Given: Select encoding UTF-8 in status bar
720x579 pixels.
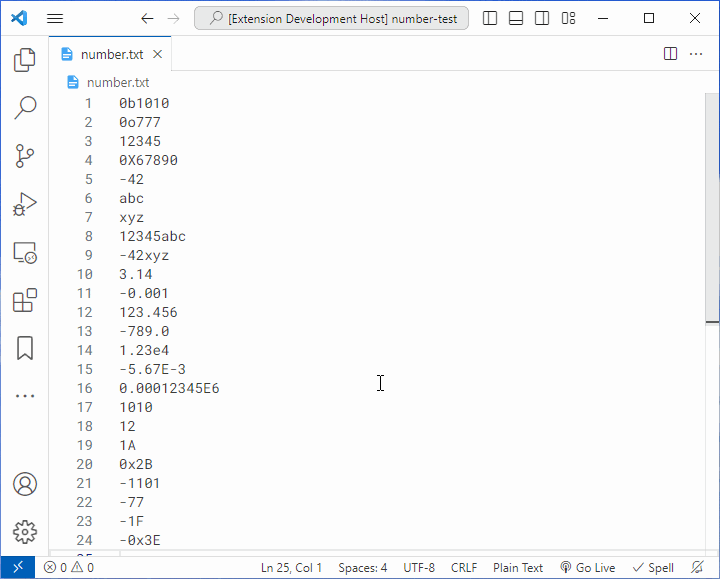Looking at the screenshot, I should [419, 568].
